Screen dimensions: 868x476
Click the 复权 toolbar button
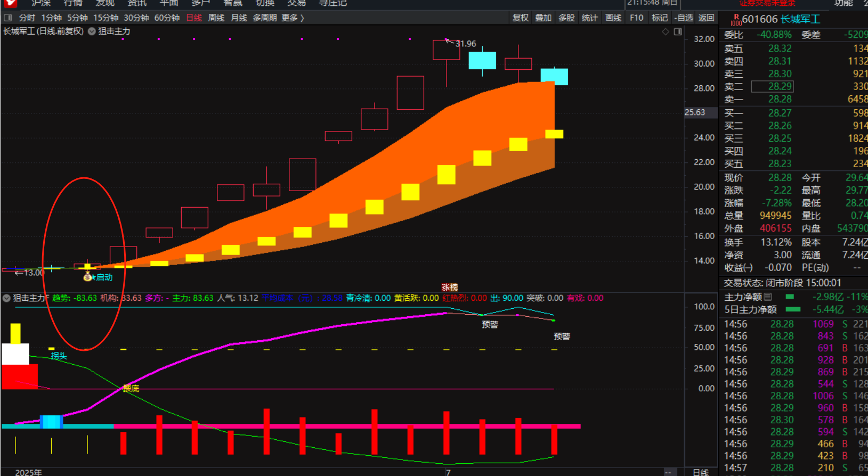[x=520, y=18]
